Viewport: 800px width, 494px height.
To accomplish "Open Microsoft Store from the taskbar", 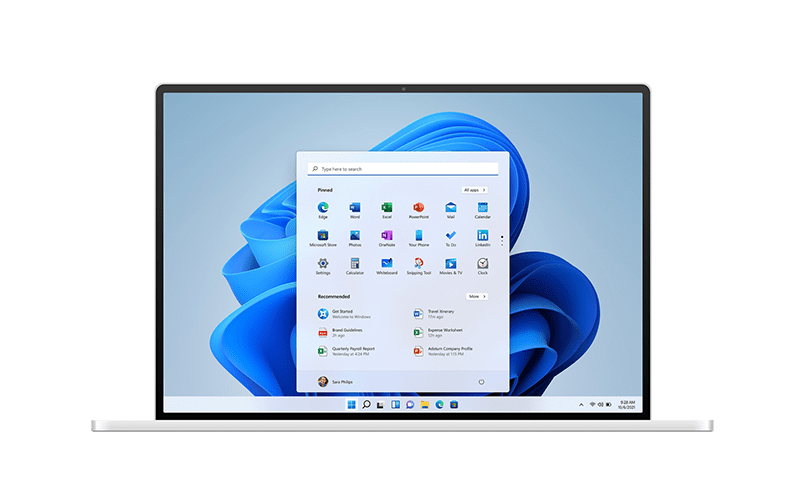I will (x=454, y=405).
